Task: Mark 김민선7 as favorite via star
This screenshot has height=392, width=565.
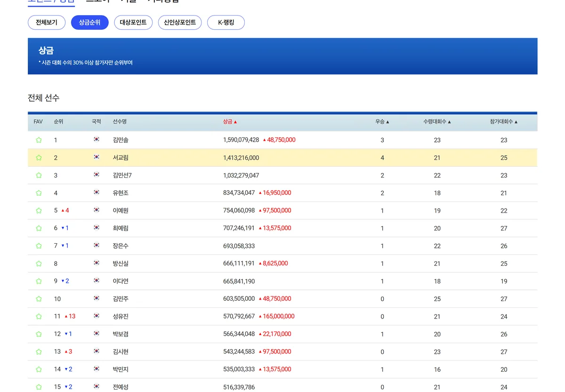Action: (39, 176)
